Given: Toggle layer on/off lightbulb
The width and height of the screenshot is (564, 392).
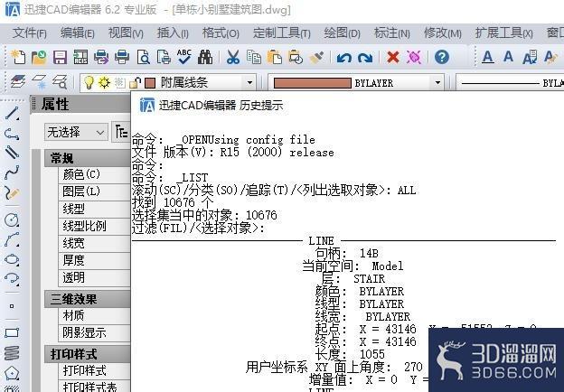Looking at the screenshot, I should click(x=89, y=83).
